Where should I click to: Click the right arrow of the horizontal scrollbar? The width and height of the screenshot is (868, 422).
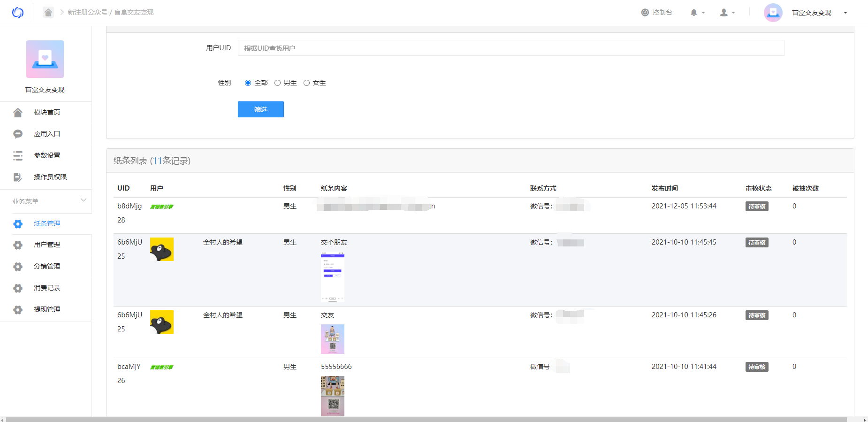865,419
